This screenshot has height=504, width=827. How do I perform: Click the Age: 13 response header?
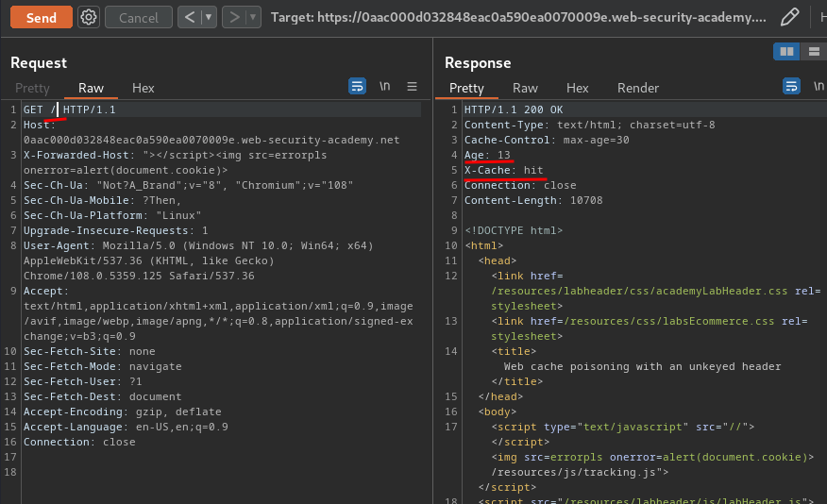[487, 155]
